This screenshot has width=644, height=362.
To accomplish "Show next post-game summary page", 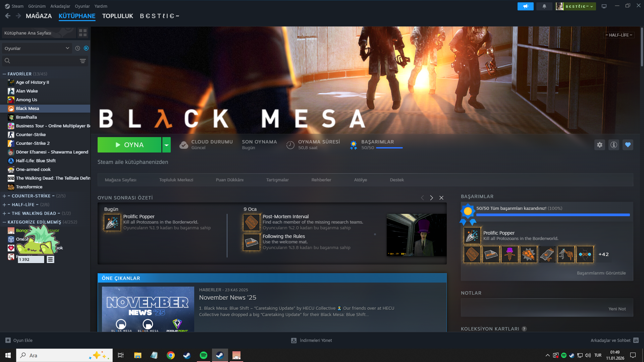I will 432,198.
